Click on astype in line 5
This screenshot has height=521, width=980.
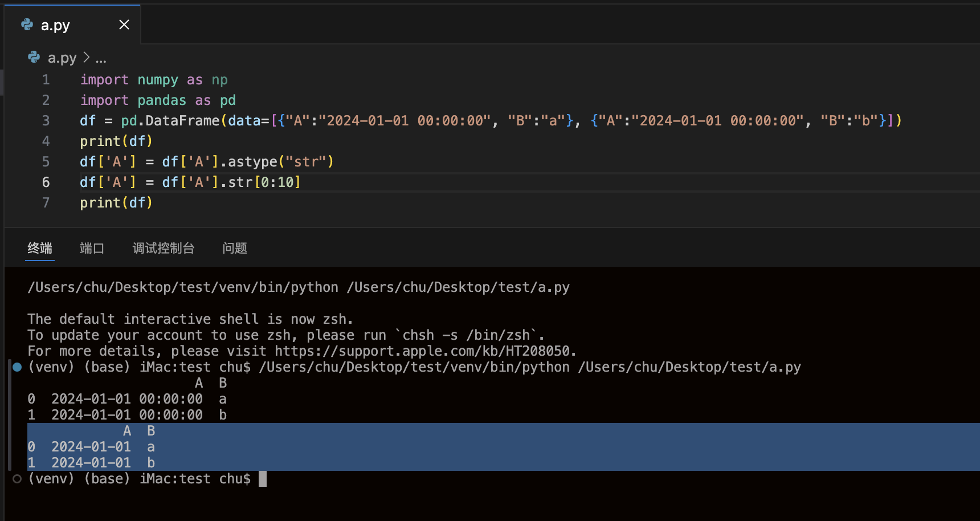pyautogui.click(x=252, y=162)
